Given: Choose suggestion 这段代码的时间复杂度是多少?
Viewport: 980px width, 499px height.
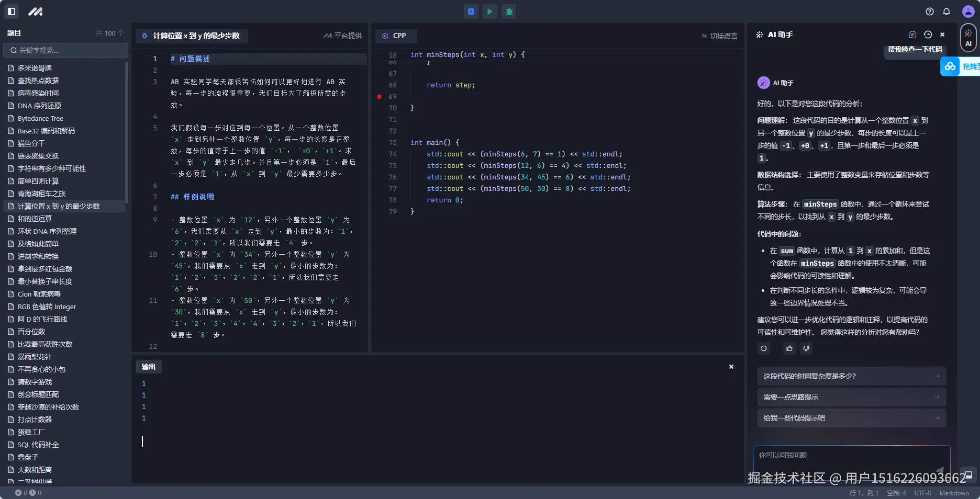Looking at the screenshot, I should click(x=851, y=376).
